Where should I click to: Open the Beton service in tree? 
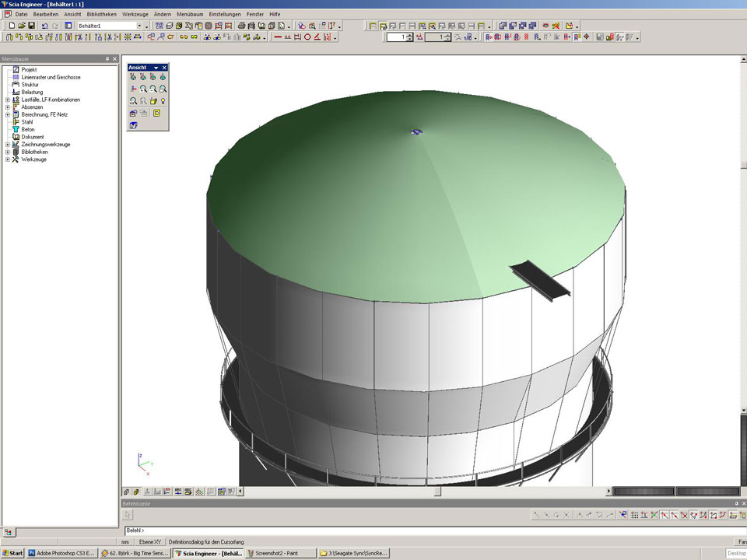28,129
